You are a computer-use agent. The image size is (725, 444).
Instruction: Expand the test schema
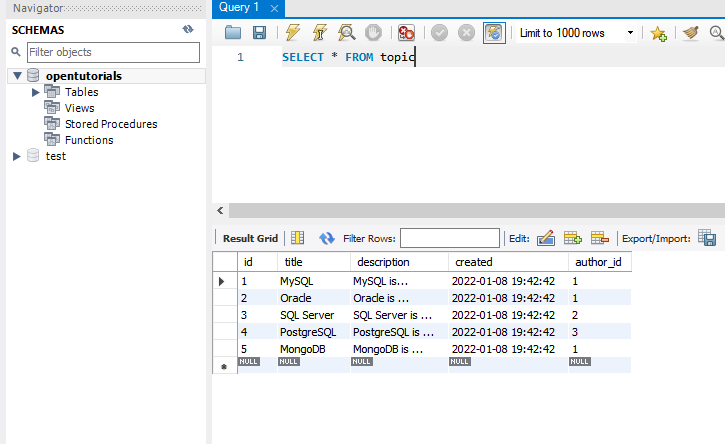click(x=17, y=156)
